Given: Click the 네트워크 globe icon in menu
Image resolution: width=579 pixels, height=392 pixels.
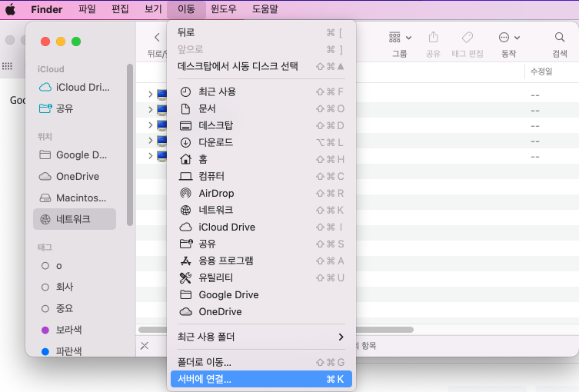Looking at the screenshot, I should pos(185,210).
